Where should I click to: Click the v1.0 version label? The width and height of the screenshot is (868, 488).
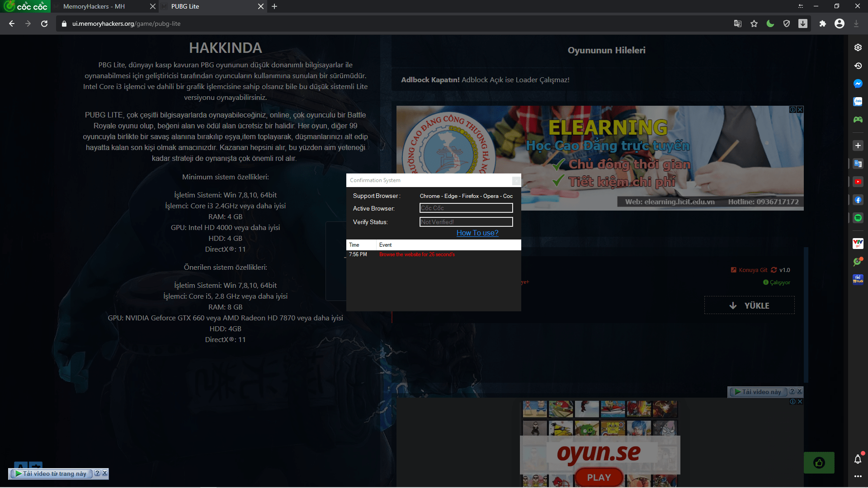point(785,270)
